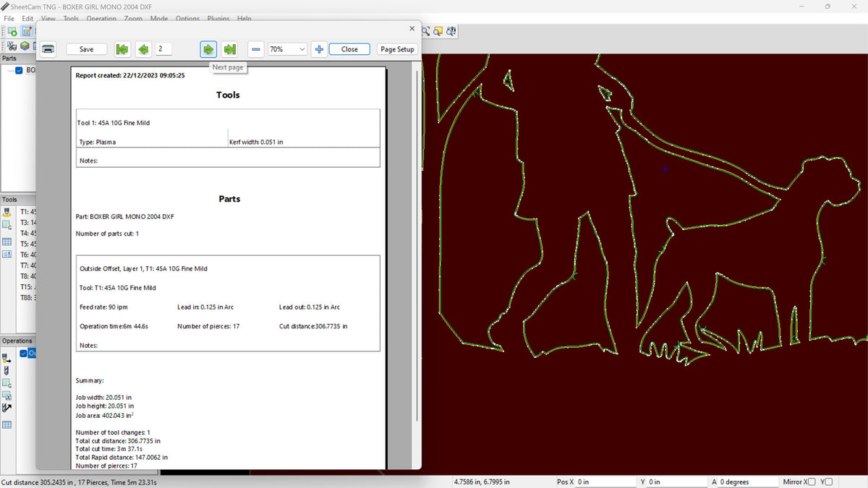The height and width of the screenshot is (488, 868).
Task: Click the operations table icon at panel bottom
Action: click(7, 424)
